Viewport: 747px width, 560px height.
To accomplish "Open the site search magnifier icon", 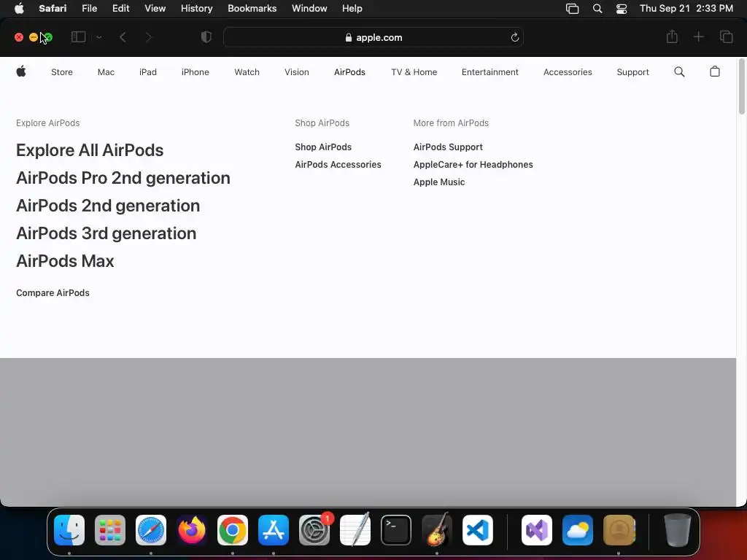I will click(679, 72).
